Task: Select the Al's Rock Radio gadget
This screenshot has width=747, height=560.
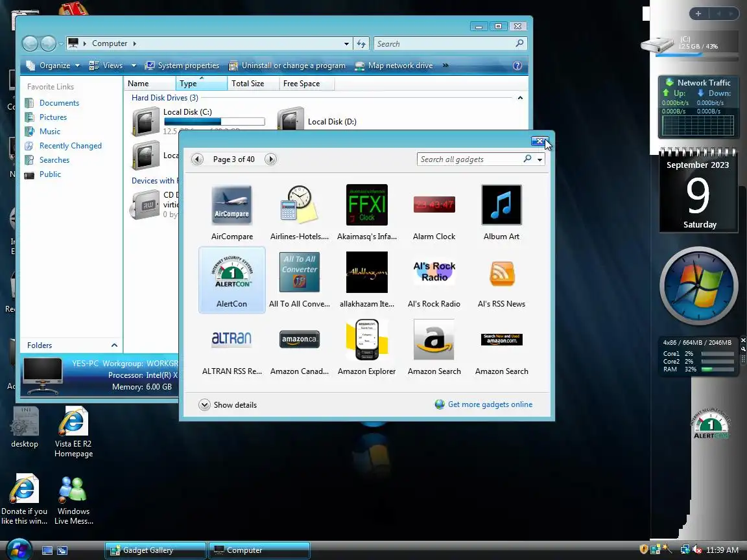Action: [x=434, y=272]
